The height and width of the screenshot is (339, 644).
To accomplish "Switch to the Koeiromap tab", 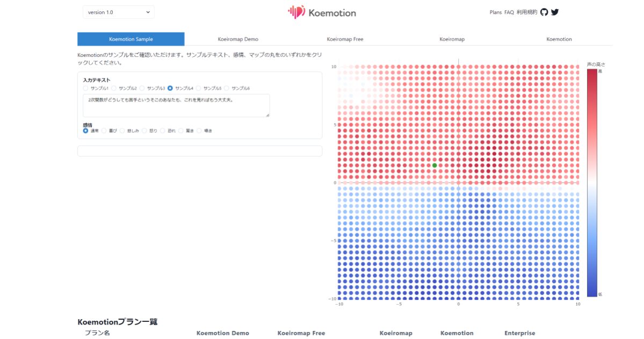I will [x=452, y=39].
